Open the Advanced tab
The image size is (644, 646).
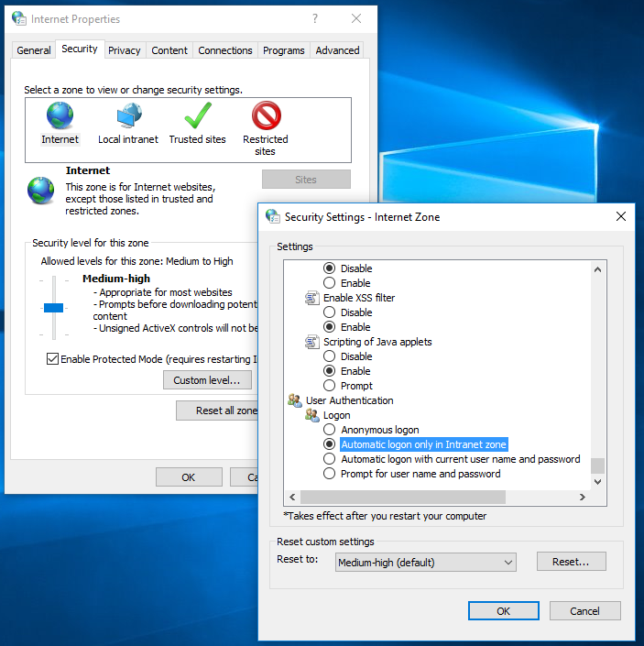337,50
